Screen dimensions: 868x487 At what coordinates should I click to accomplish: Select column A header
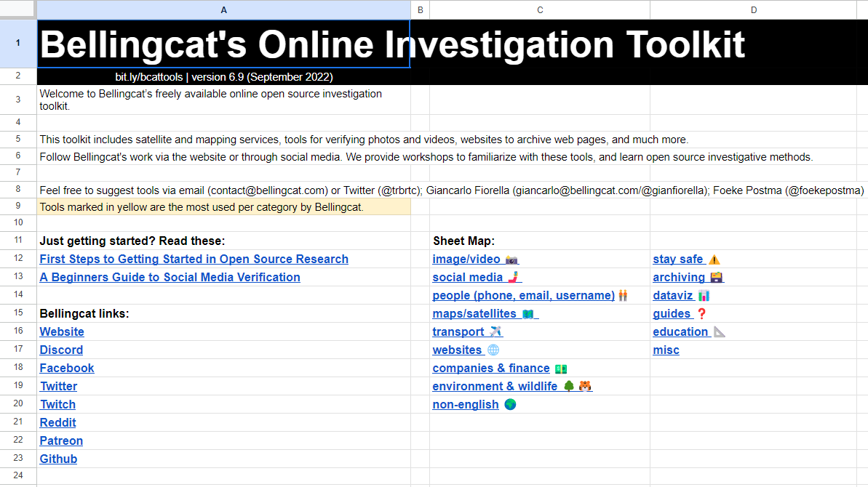[x=223, y=10]
